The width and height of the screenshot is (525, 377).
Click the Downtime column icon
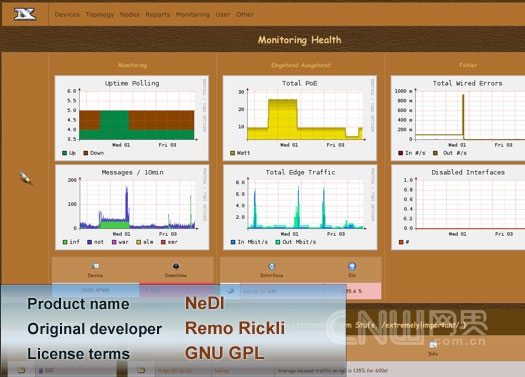pos(176,266)
